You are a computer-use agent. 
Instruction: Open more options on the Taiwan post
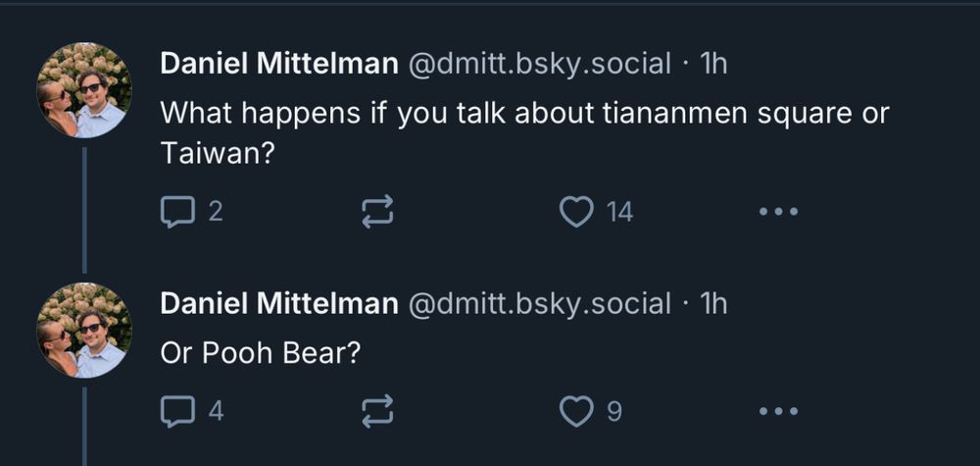pos(779,211)
